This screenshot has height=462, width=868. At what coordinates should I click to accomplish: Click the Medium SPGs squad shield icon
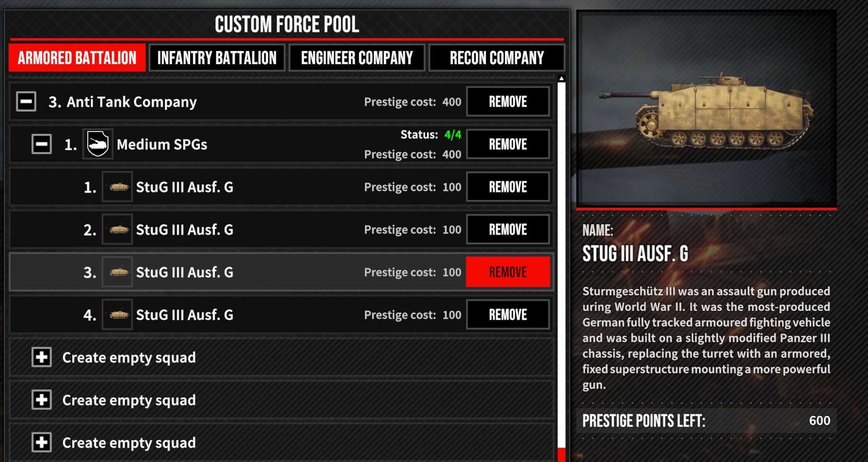tap(98, 144)
